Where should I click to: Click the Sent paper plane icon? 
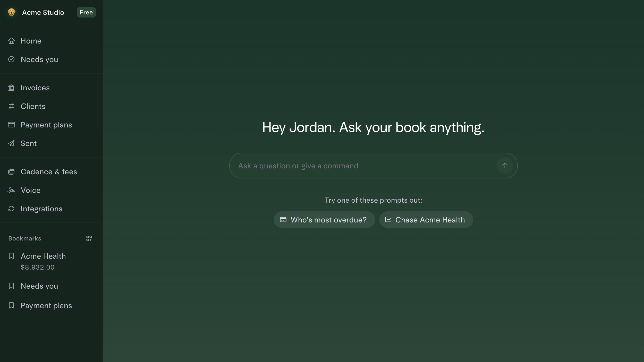click(11, 143)
